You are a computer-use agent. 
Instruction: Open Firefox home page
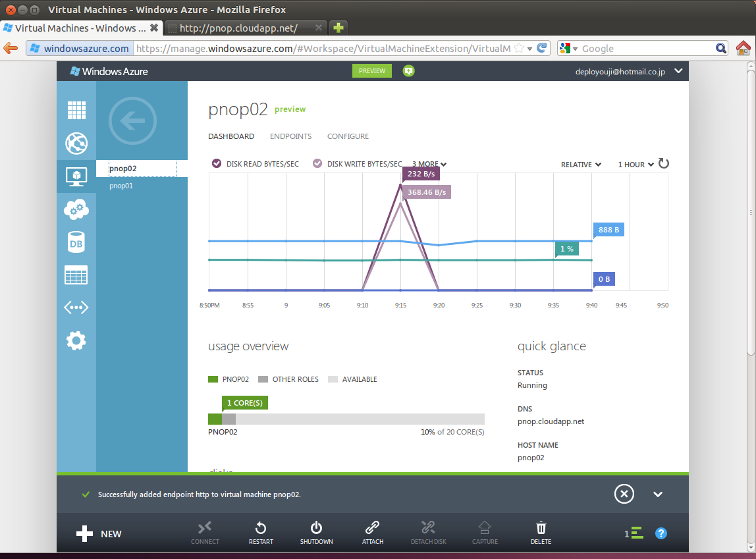click(743, 47)
